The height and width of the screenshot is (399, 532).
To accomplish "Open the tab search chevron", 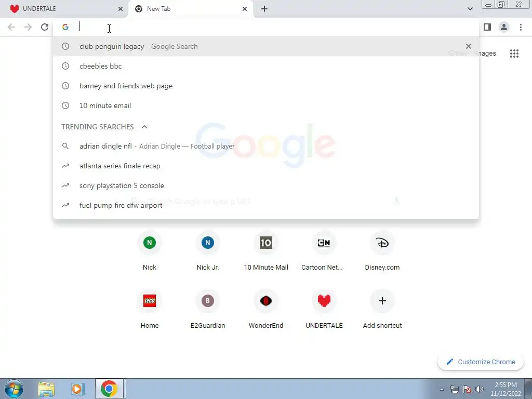I will [470, 9].
